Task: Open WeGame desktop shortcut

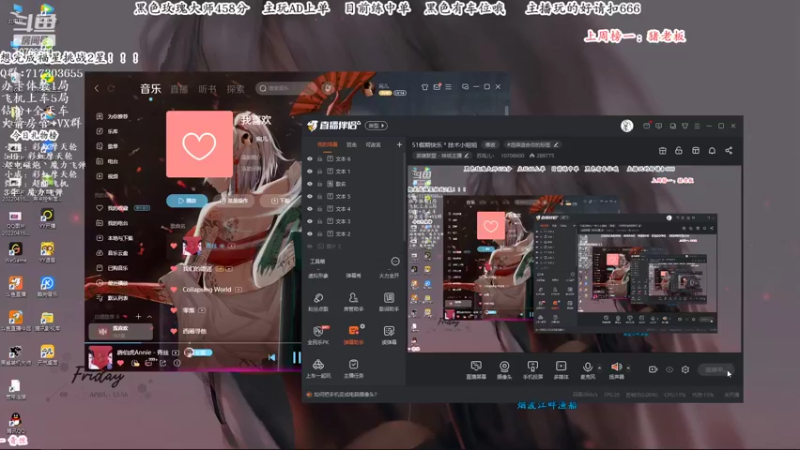Action: tap(15, 252)
